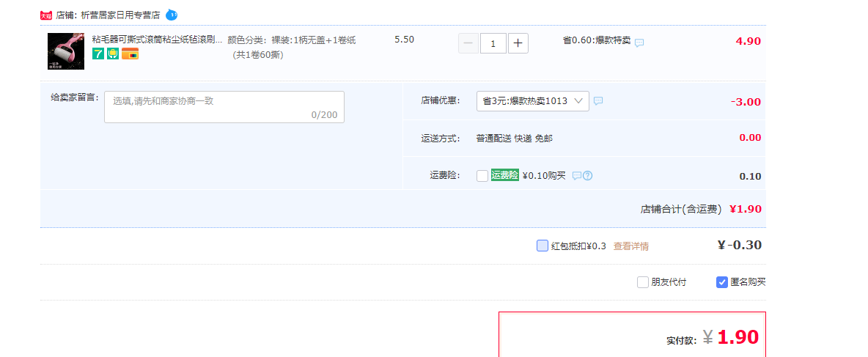The image size is (868, 357).
Task: Click the 店铺优惠: label
Action: click(441, 100)
